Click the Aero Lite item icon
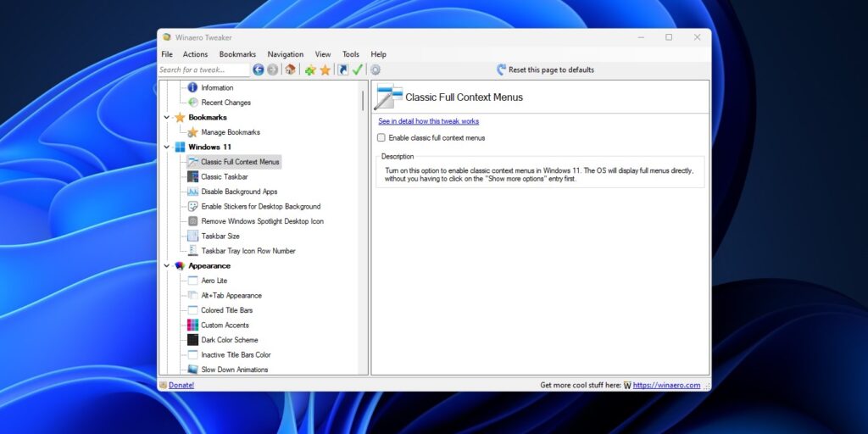The image size is (868, 434). click(192, 281)
